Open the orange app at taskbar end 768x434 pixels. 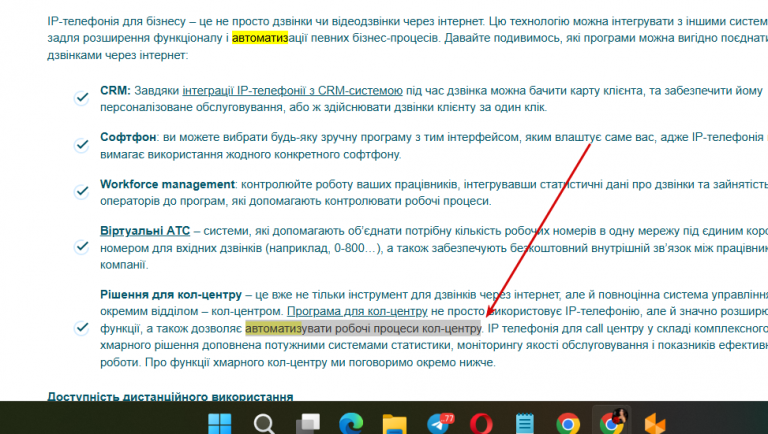pyautogui.click(x=655, y=423)
